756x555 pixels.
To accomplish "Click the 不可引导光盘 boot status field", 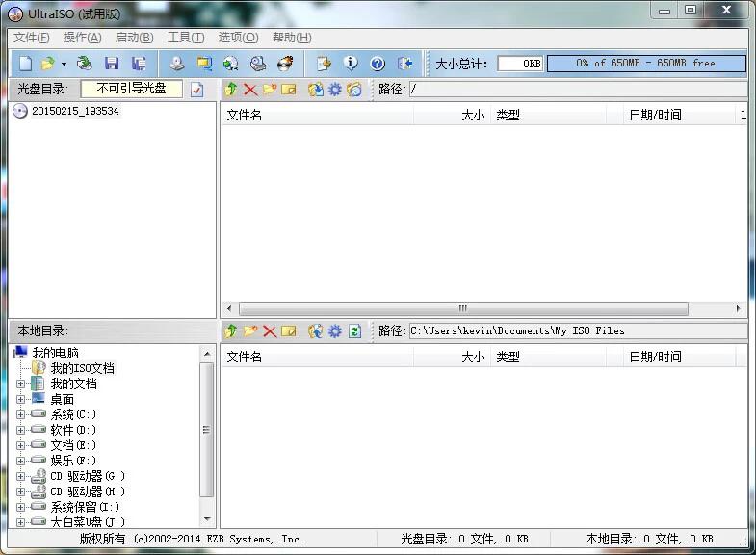I will [132, 89].
